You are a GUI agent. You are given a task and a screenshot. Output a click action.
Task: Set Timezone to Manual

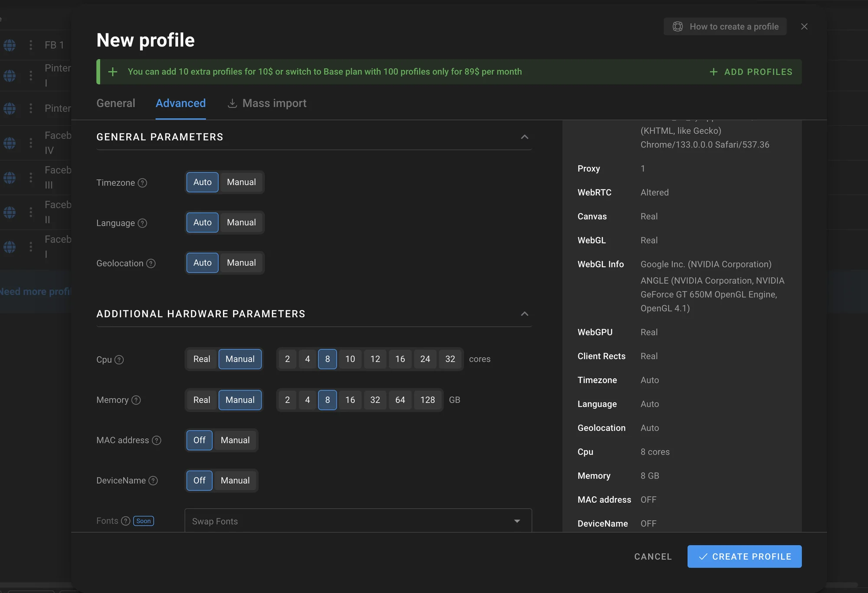pos(241,182)
